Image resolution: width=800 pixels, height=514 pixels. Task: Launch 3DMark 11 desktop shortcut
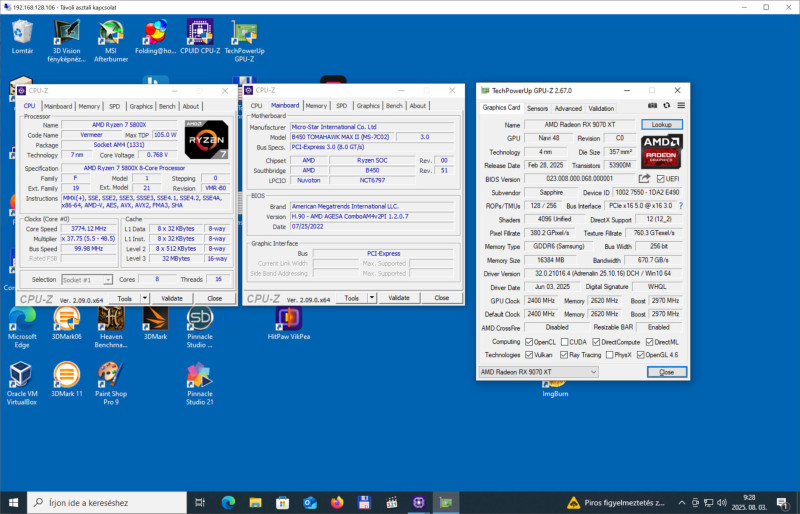[67, 379]
